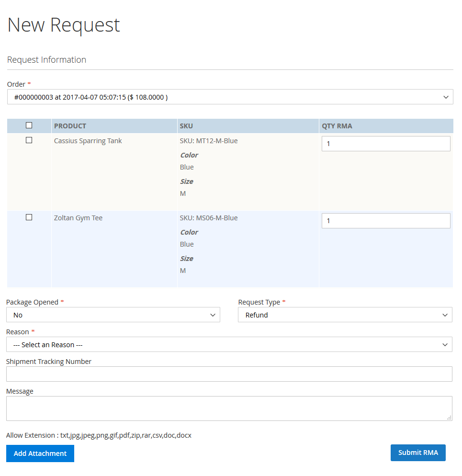Focus the Shipment Tracking Number field

click(x=229, y=374)
